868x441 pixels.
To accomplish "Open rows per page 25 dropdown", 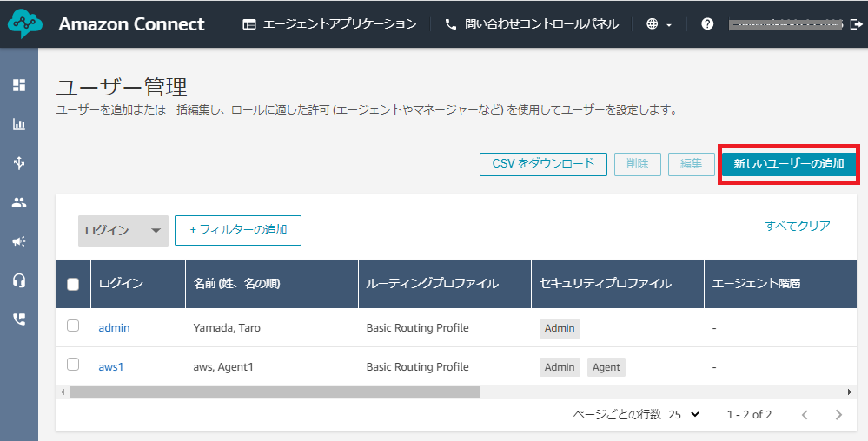I will tap(684, 414).
